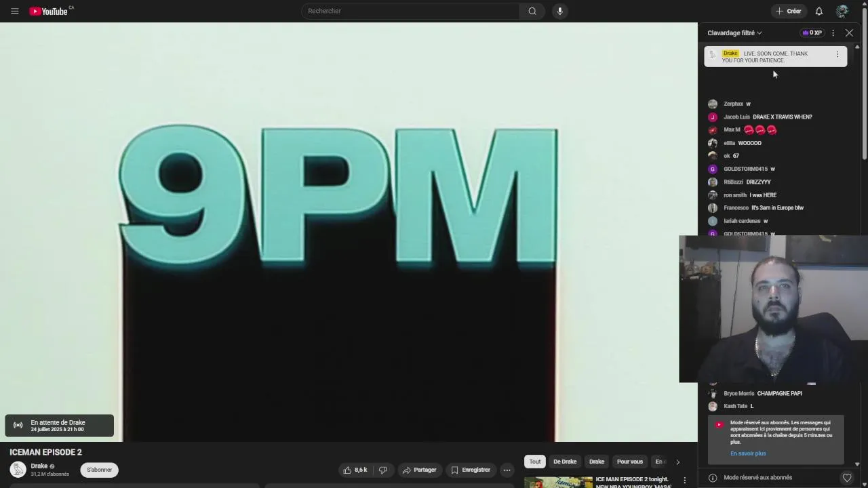This screenshot has width=868, height=488.
Task: Click Partager share button
Action: [x=419, y=470]
